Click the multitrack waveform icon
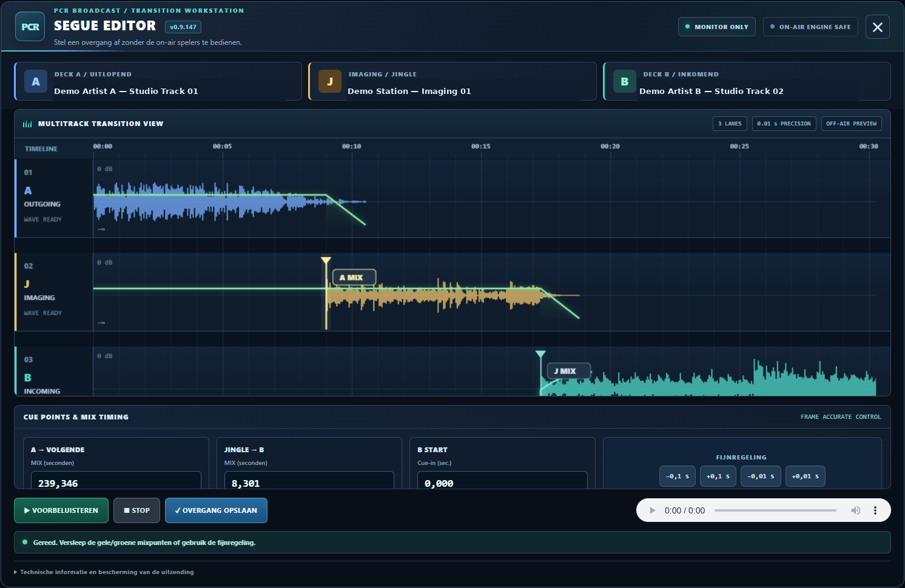The image size is (905, 588). (x=27, y=124)
